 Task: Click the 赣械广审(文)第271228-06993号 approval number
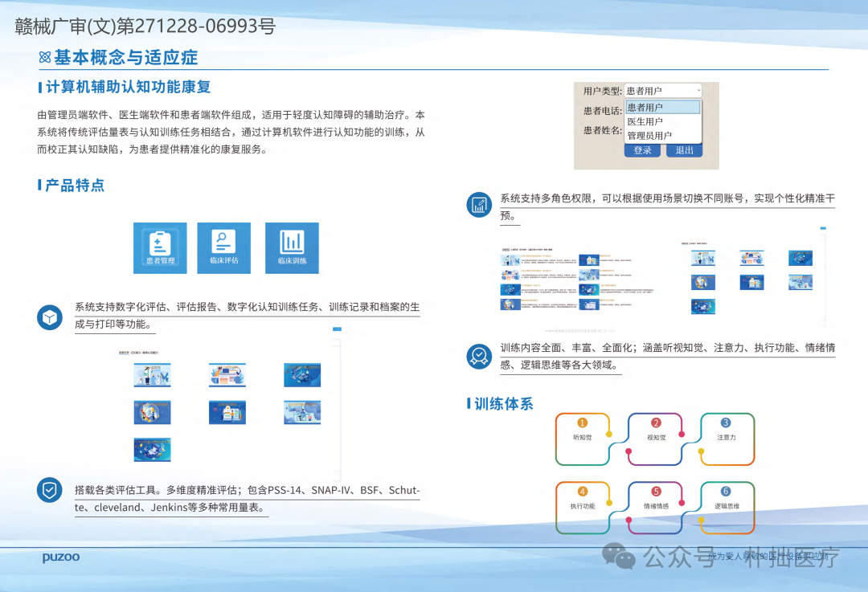click(145, 26)
